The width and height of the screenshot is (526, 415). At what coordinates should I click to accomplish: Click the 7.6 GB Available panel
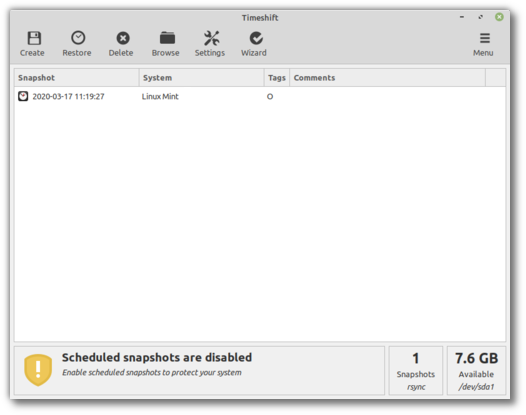pyautogui.click(x=476, y=371)
